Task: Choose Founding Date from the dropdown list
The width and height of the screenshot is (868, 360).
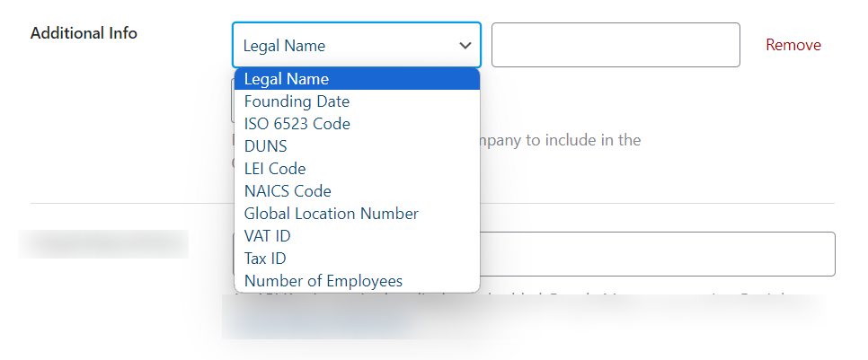Action: tap(357, 101)
